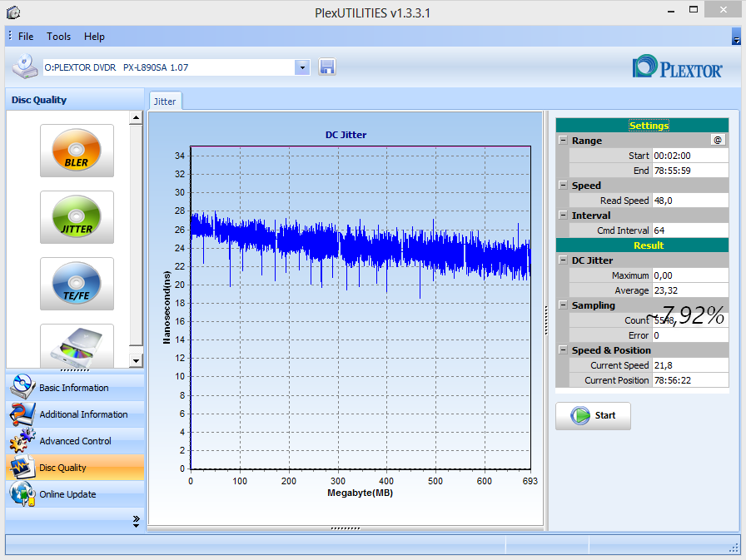
Task: Click the grip below the test icon list
Action: [75, 370]
